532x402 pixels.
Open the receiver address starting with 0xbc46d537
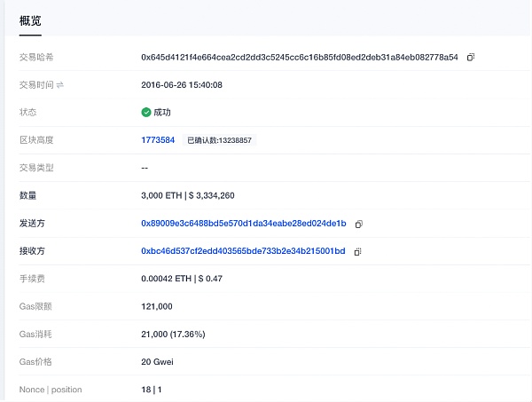[243, 252]
